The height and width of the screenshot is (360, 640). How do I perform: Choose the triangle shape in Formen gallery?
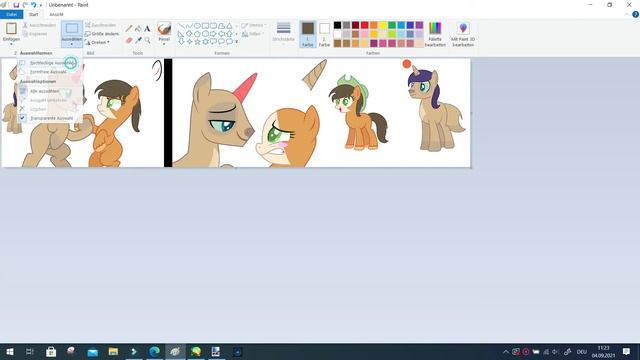(x=229, y=26)
